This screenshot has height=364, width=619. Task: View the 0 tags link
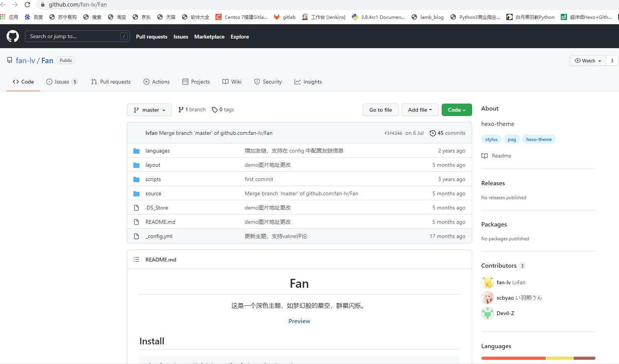click(x=223, y=110)
